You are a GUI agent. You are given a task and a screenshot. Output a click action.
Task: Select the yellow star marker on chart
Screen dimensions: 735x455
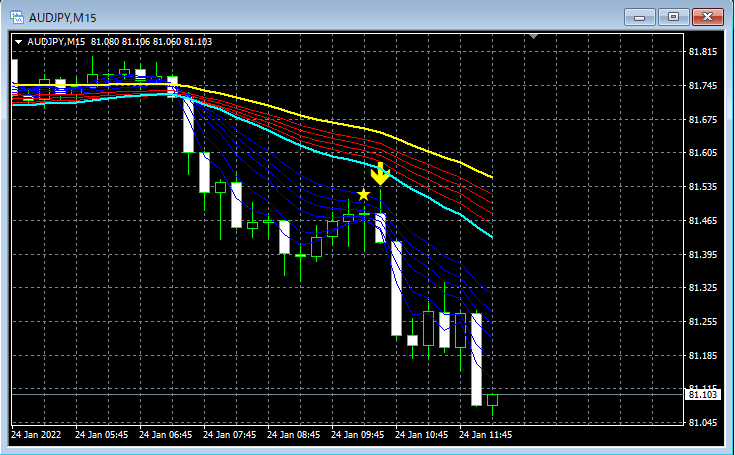coord(363,194)
